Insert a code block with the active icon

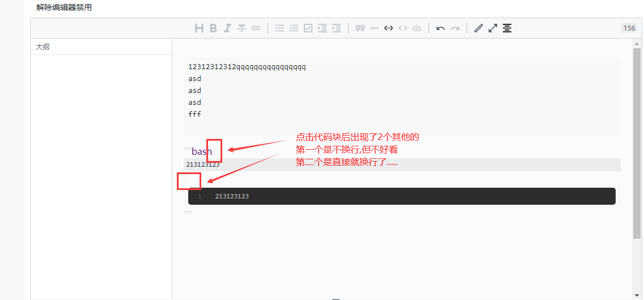click(388, 28)
